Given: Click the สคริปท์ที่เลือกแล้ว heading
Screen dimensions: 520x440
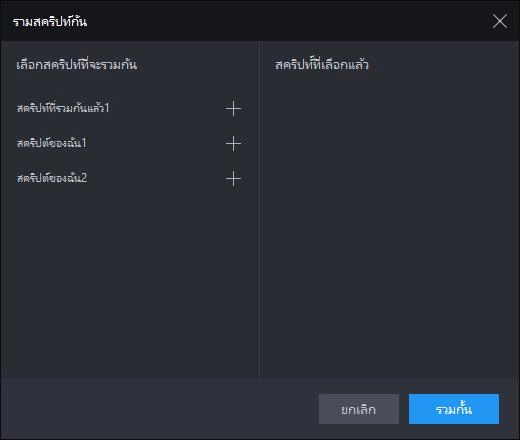Looking at the screenshot, I should tap(322, 64).
